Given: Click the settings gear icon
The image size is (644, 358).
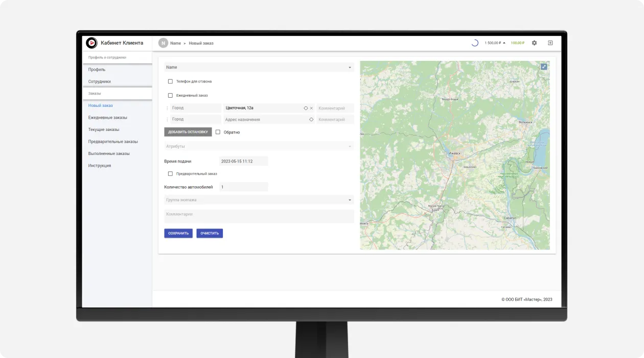Looking at the screenshot, I should click(534, 43).
